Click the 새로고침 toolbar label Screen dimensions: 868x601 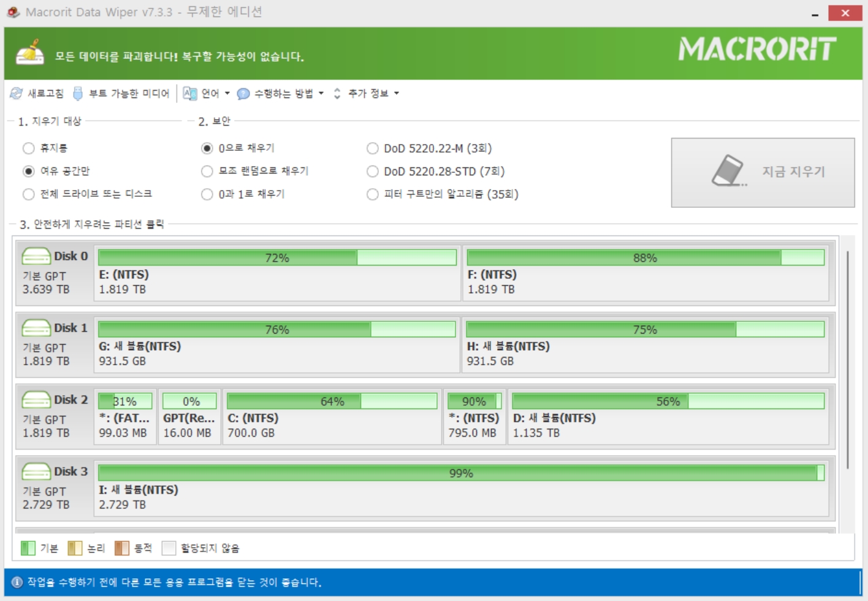tap(45, 93)
